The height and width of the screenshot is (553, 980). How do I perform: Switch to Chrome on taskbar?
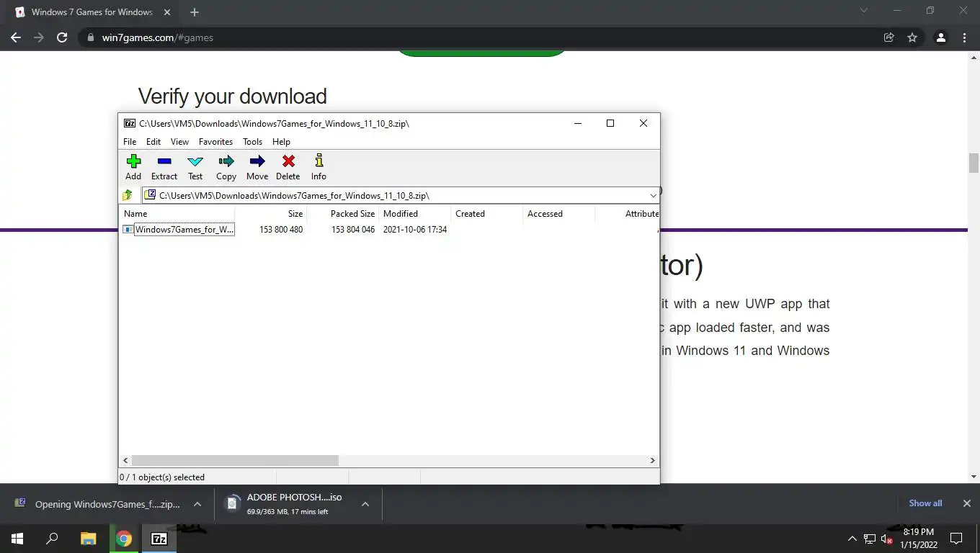pyautogui.click(x=124, y=539)
